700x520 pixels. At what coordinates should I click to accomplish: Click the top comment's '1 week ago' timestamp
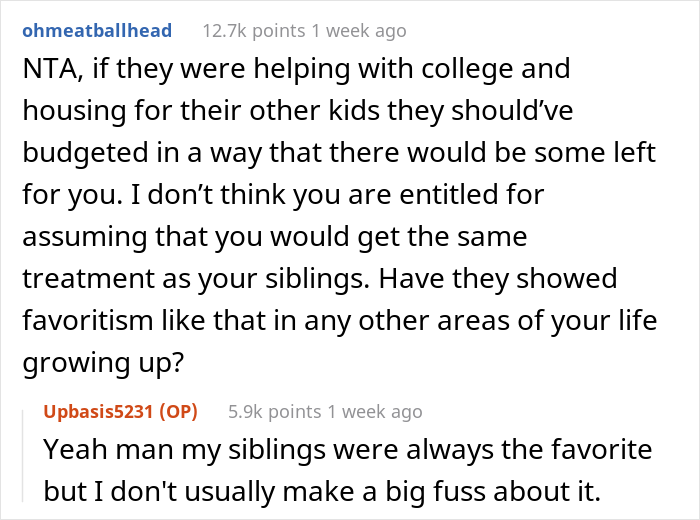pos(359,31)
